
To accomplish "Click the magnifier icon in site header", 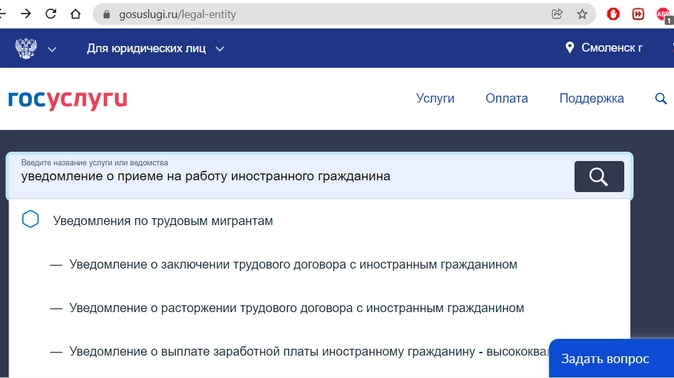I will point(661,98).
